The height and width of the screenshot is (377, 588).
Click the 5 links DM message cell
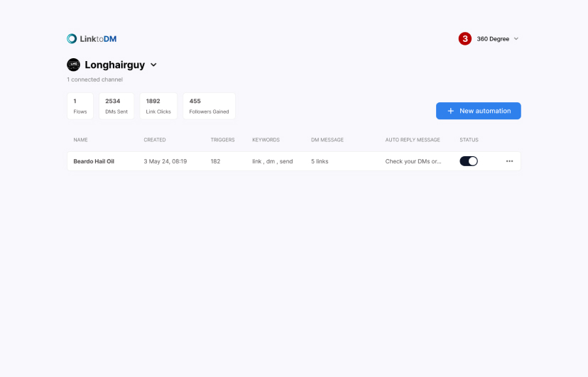[320, 161]
